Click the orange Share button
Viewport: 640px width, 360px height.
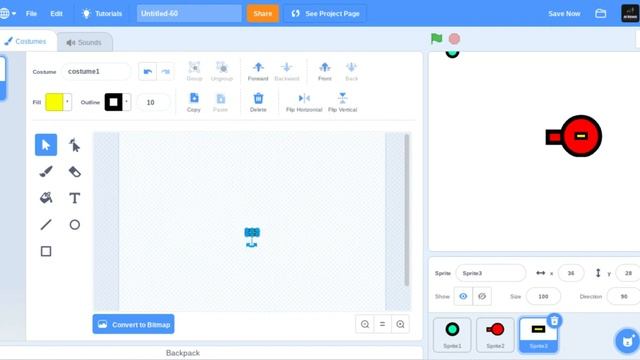(x=262, y=13)
